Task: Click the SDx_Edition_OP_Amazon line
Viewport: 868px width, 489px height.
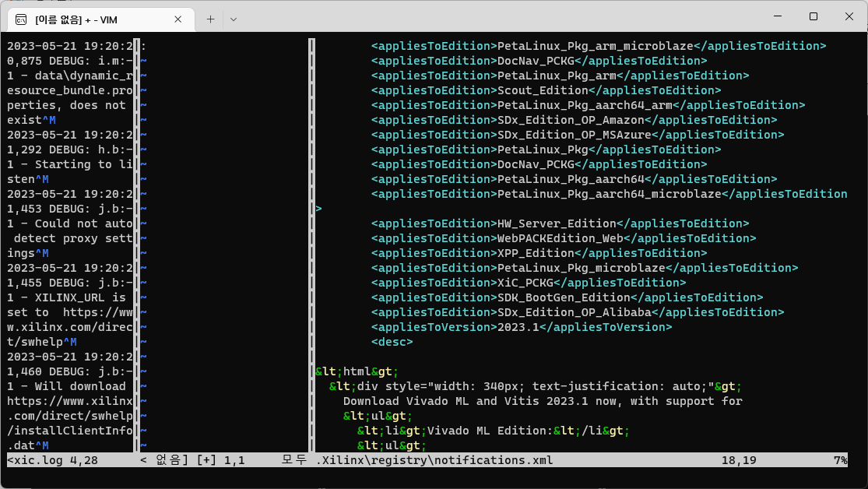Action: point(574,120)
